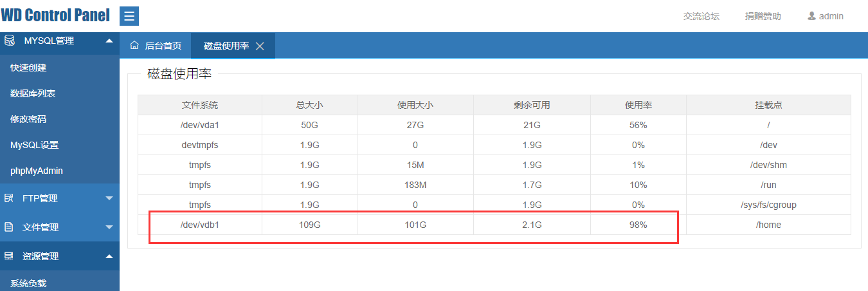Viewport: 868px width, 291px height.
Task: Click the /dev/shm mount point cell
Action: coord(768,165)
